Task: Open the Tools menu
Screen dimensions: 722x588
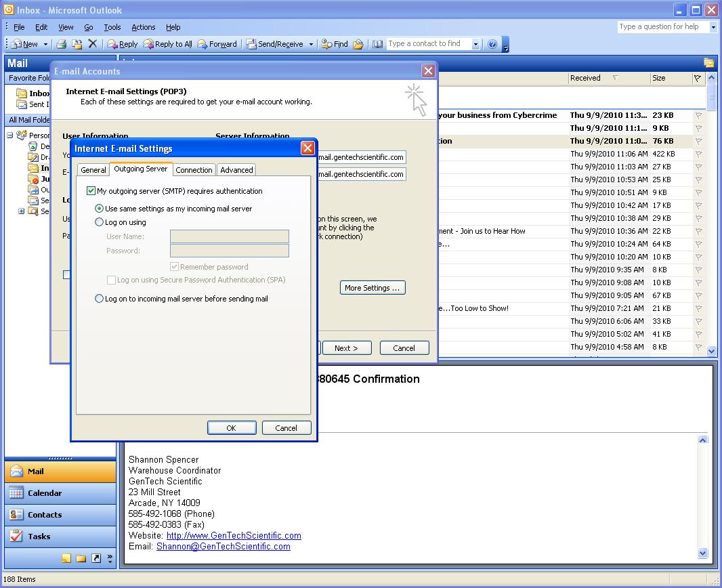Action: (x=112, y=27)
